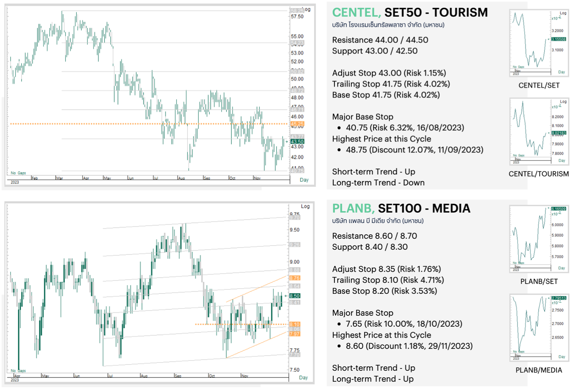The image size is (576, 392).
Task: Click the CENTEL ticker heading
Action: click(x=357, y=13)
